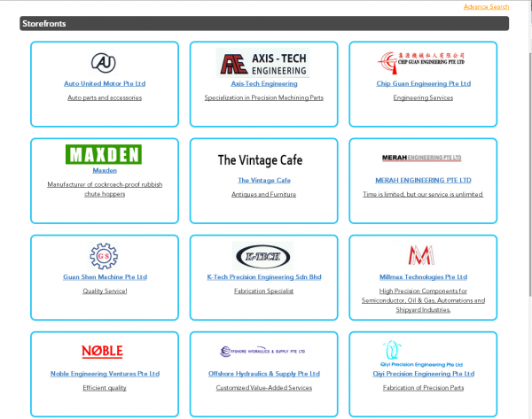
Task: Open K-Tech Precision Engineering Sdn Bhd link
Action: click(x=263, y=277)
